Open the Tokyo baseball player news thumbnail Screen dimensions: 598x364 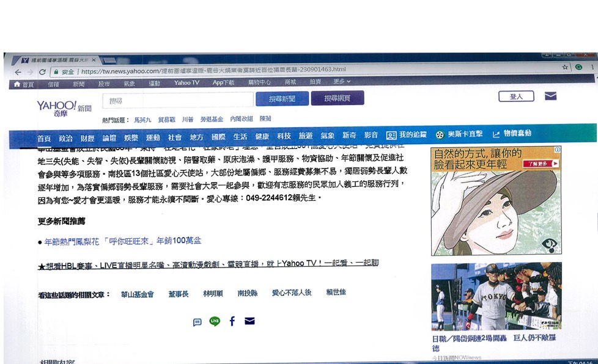click(x=496, y=296)
